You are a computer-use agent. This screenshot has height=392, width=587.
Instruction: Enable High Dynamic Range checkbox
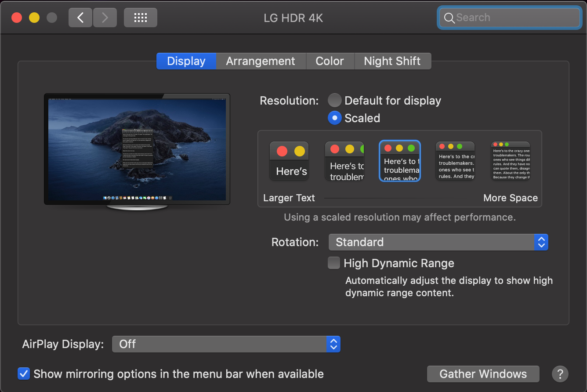pos(334,263)
